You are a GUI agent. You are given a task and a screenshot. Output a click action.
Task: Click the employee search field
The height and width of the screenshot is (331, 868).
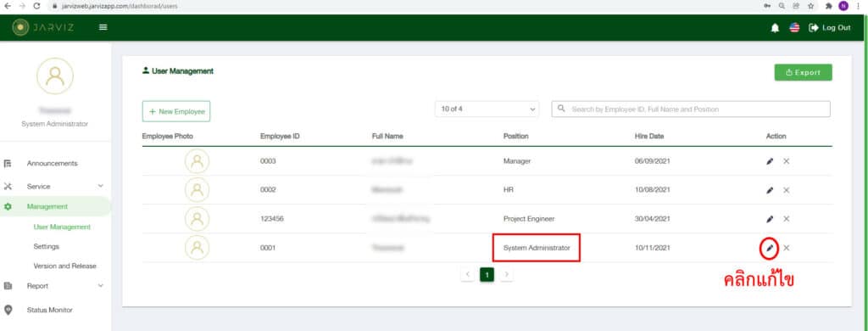691,109
